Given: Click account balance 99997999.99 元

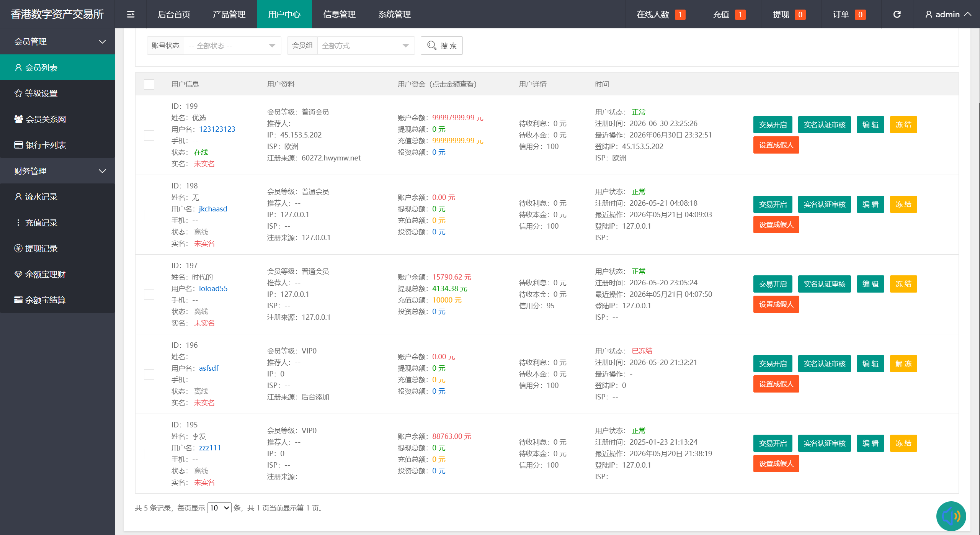Looking at the screenshot, I should point(457,118).
